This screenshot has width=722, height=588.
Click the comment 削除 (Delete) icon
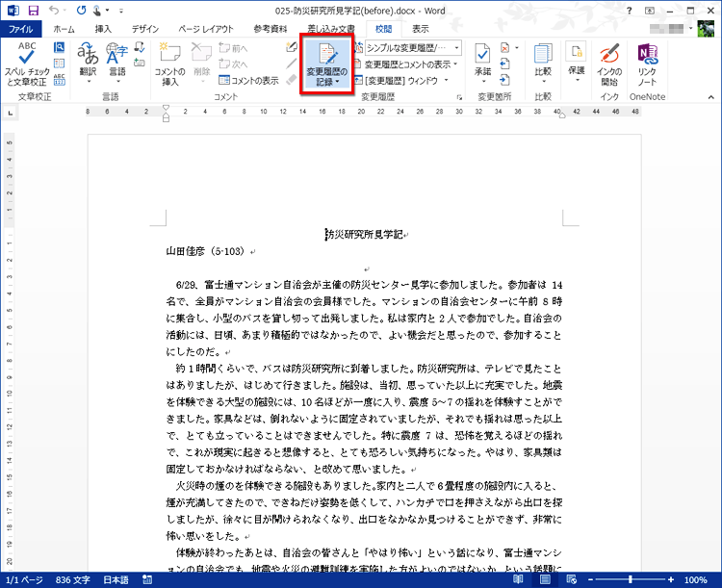[x=202, y=64]
